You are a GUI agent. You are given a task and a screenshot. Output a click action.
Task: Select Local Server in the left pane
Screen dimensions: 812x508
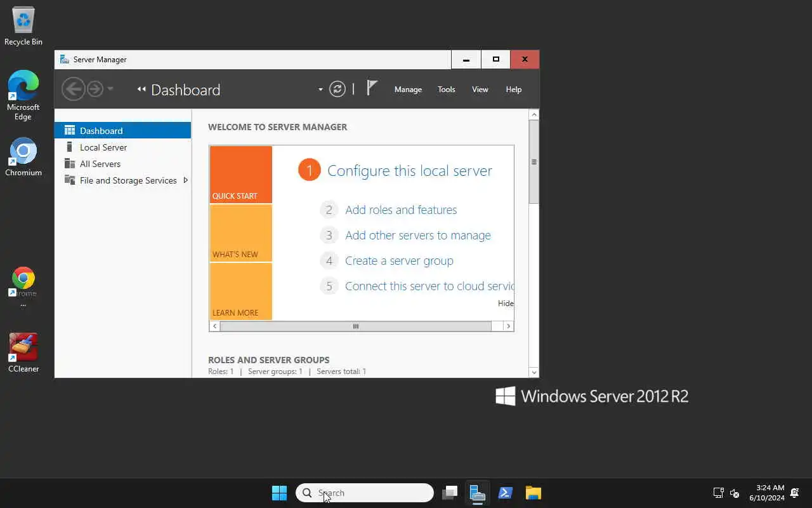pyautogui.click(x=123, y=147)
